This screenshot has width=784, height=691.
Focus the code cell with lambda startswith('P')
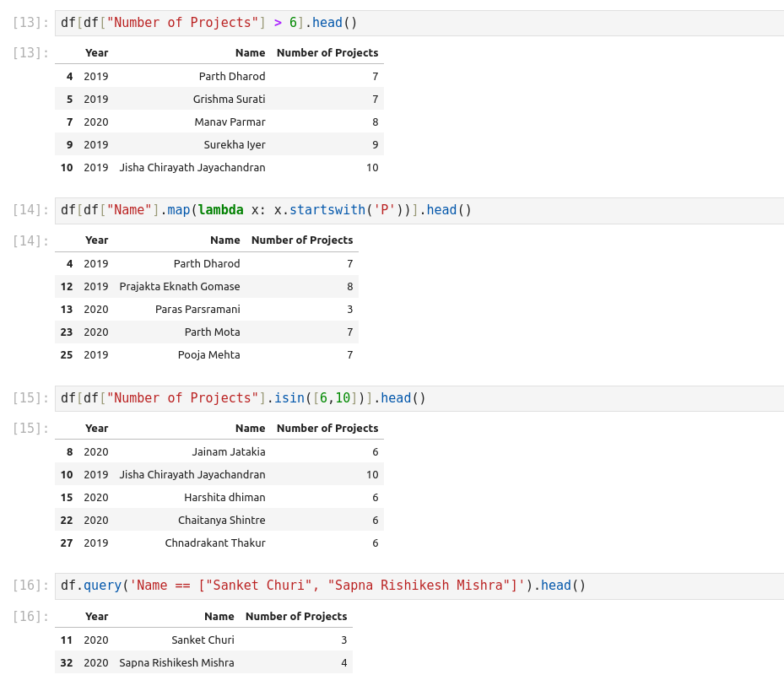[x=419, y=210]
